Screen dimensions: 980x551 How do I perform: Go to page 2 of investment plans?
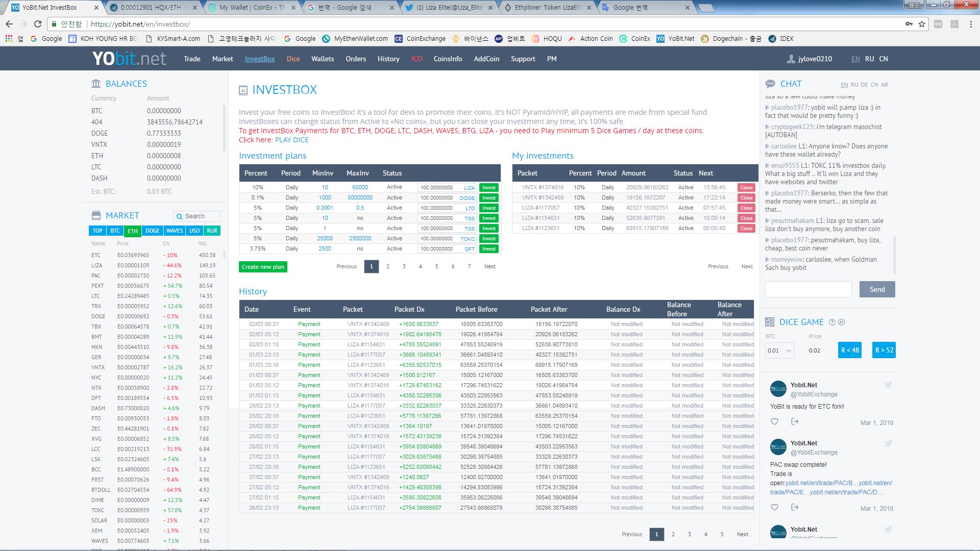pyautogui.click(x=388, y=266)
